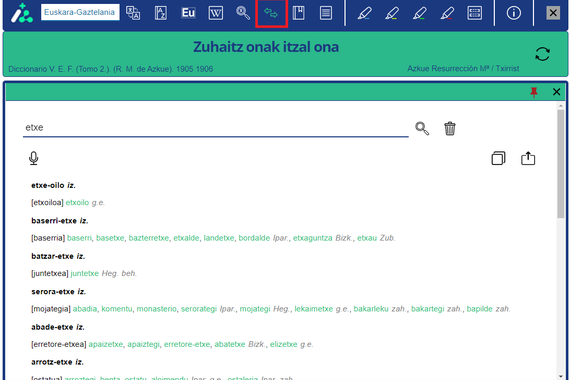Open the synonym bordalde
This screenshot has height=380, width=570.
tap(254, 238)
